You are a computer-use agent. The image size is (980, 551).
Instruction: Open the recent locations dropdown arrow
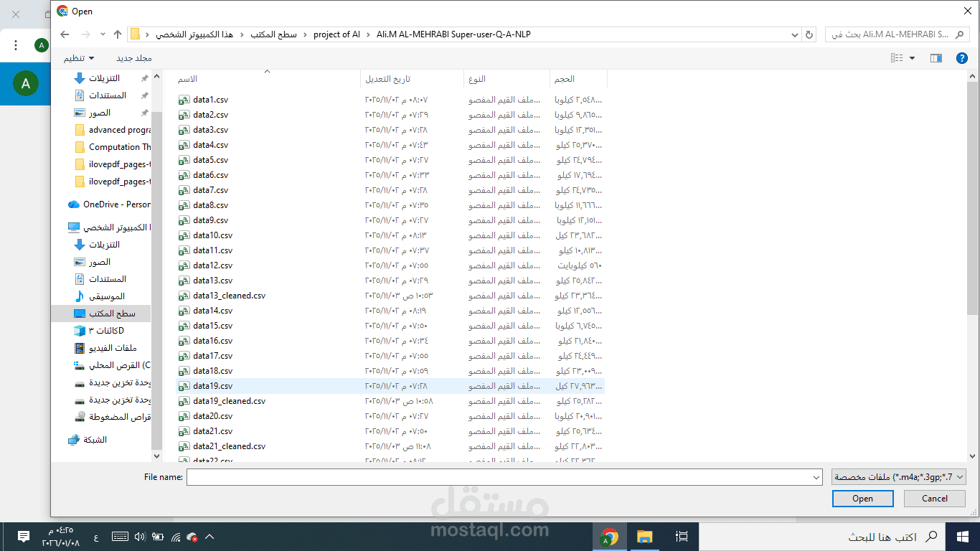[x=103, y=34]
